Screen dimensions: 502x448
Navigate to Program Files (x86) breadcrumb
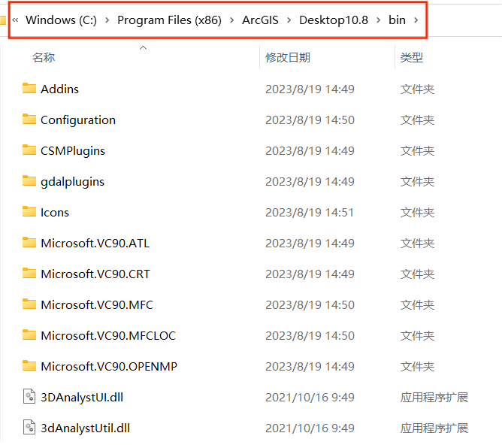point(169,20)
